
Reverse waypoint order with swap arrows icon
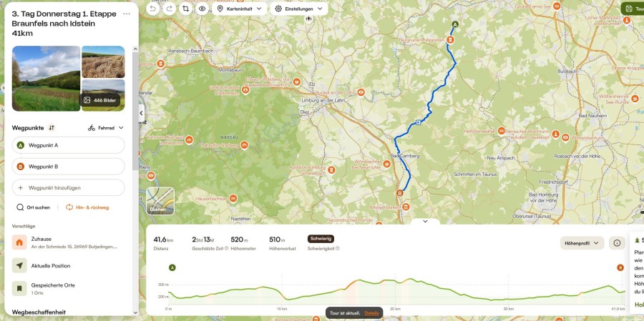click(52, 128)
